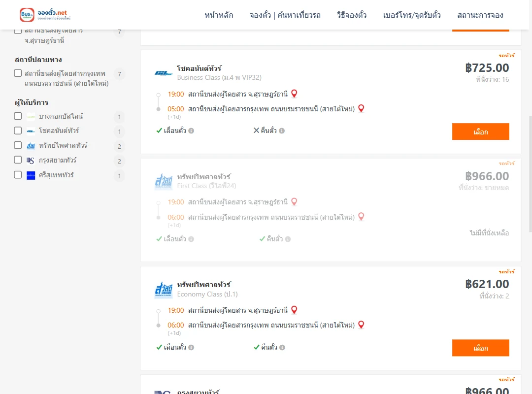
Task: Enable the บางกอกบัสไลน์ operator filter
Action: pos(18,116)
